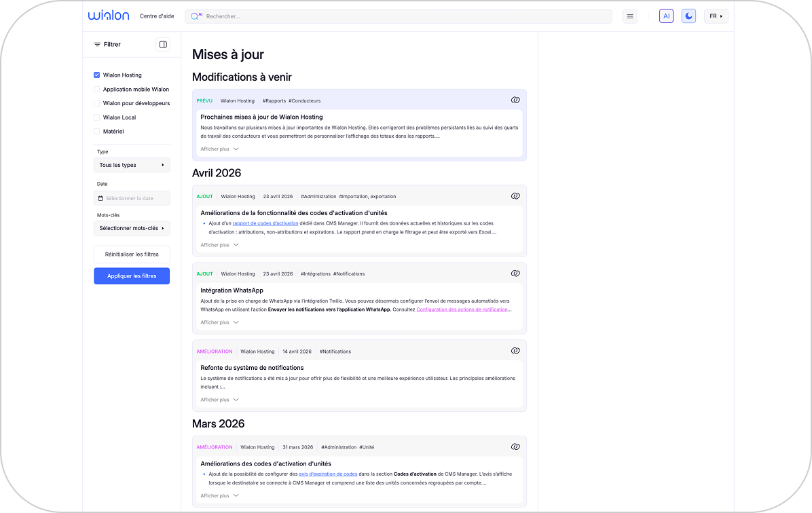Screen dimensions: 812x513
Task: Check the Matériel checkbox
Action: tap(97, 132)
